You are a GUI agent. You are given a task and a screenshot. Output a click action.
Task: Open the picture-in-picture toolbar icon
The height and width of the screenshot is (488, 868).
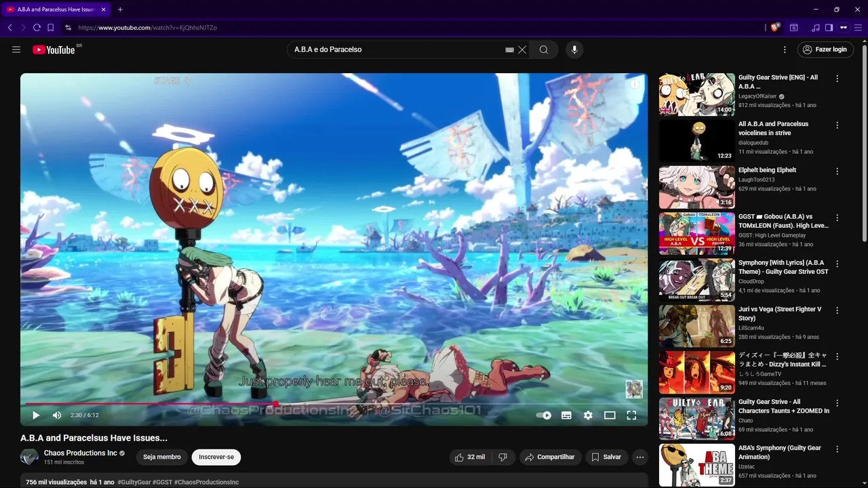[x=794, y=28]
